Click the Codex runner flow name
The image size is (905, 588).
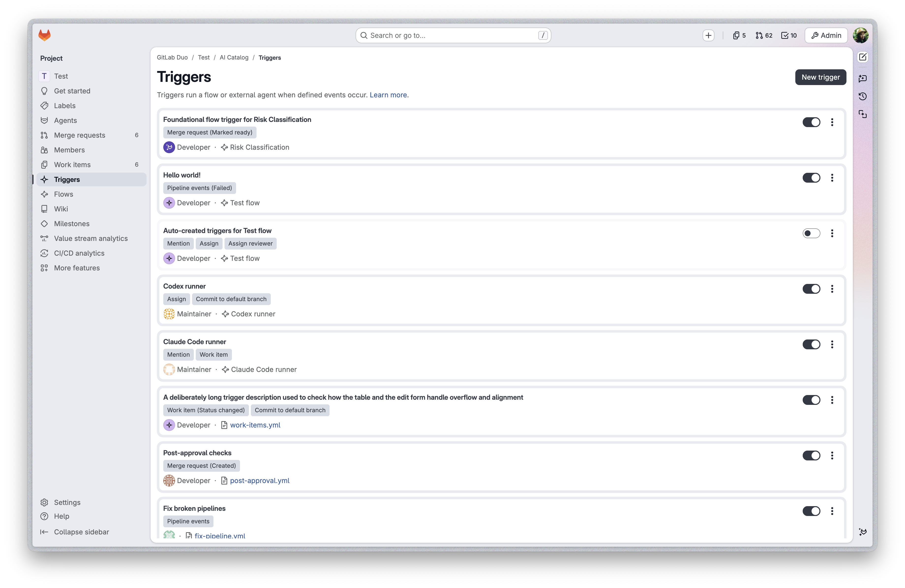(253, 314)
